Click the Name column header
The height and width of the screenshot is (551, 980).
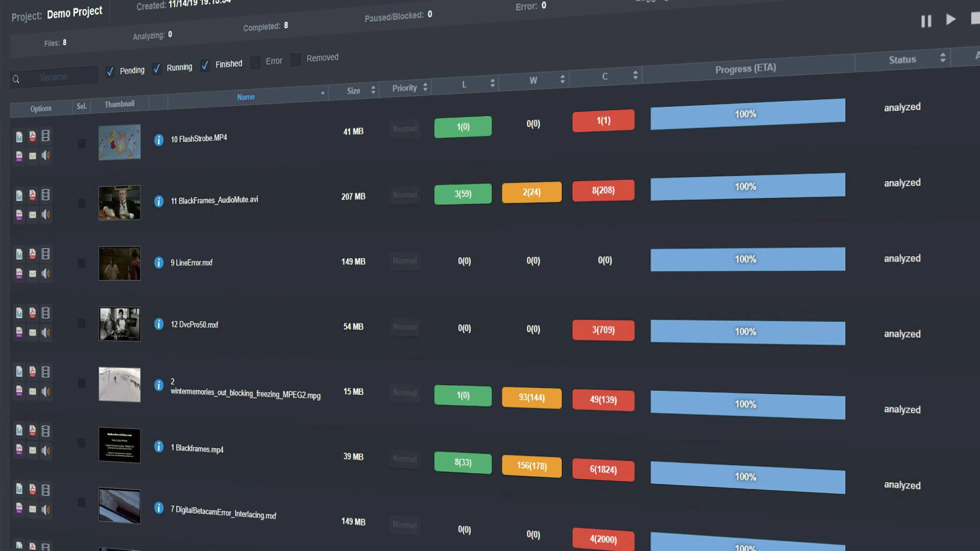pyautogui.click(x=246, y=97)
